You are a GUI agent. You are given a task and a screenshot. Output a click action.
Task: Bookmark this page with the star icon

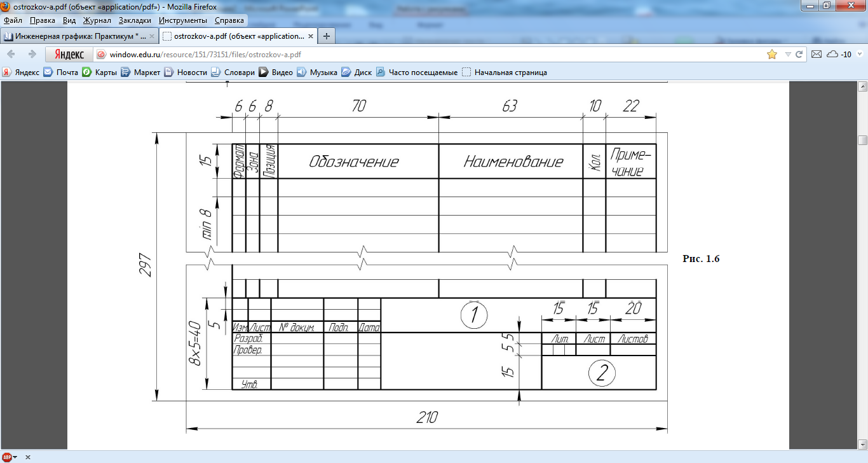[x=771, y=54]
